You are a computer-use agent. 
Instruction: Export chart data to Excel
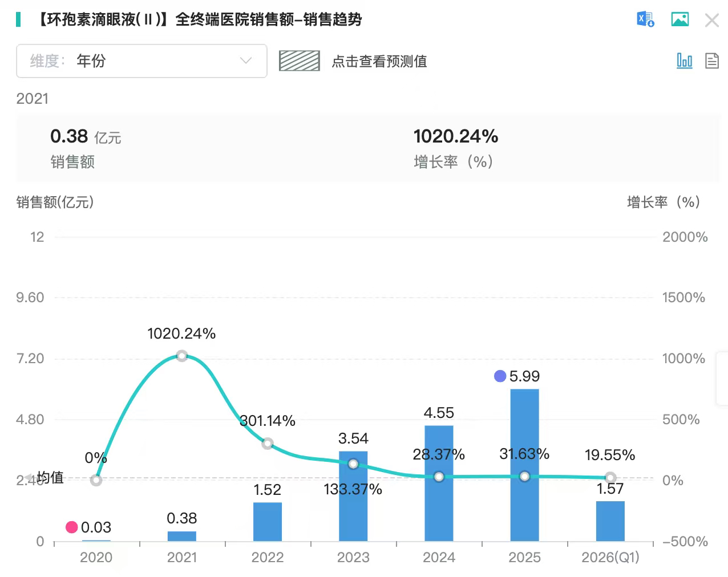click(x=645, y=19)
